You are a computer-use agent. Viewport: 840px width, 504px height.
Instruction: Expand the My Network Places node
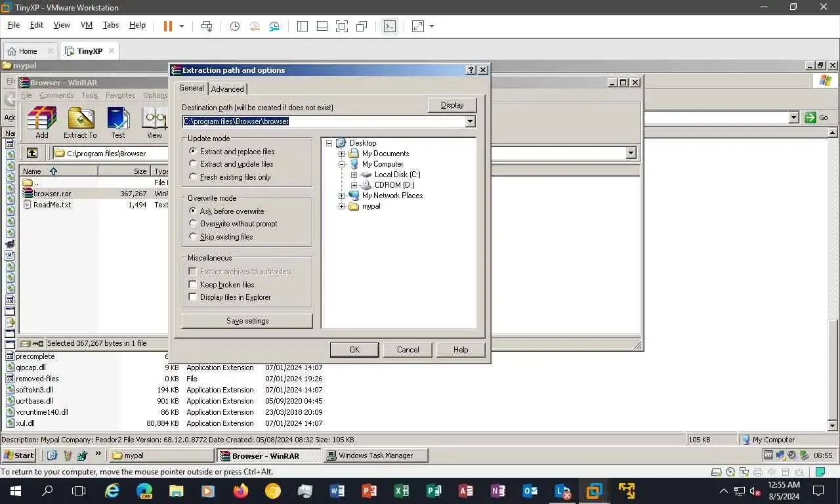click(x=342, y=196)
